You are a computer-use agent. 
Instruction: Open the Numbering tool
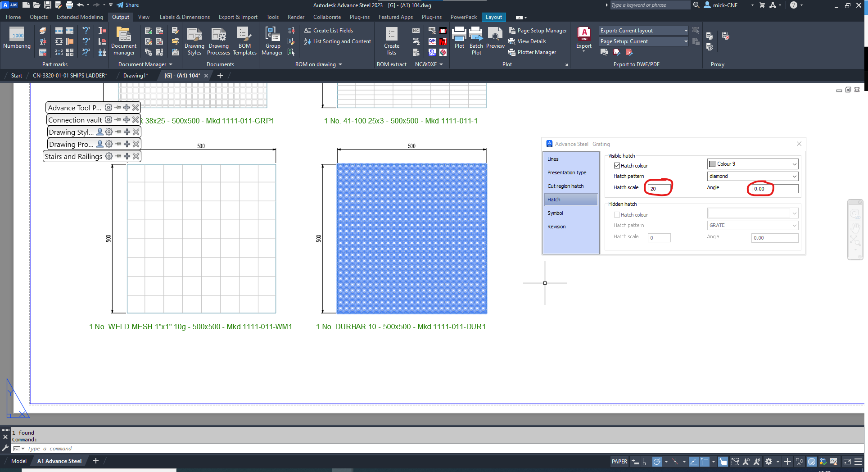coord(17,40)
